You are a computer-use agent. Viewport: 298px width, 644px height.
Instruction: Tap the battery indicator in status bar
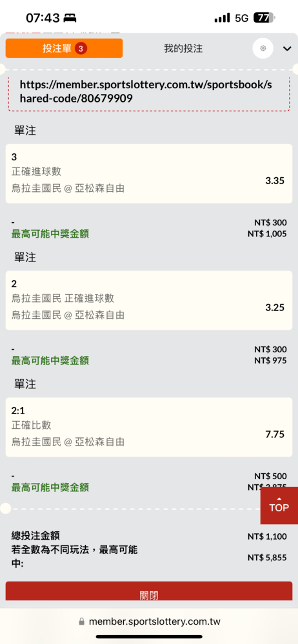click(x=264, y=17)
